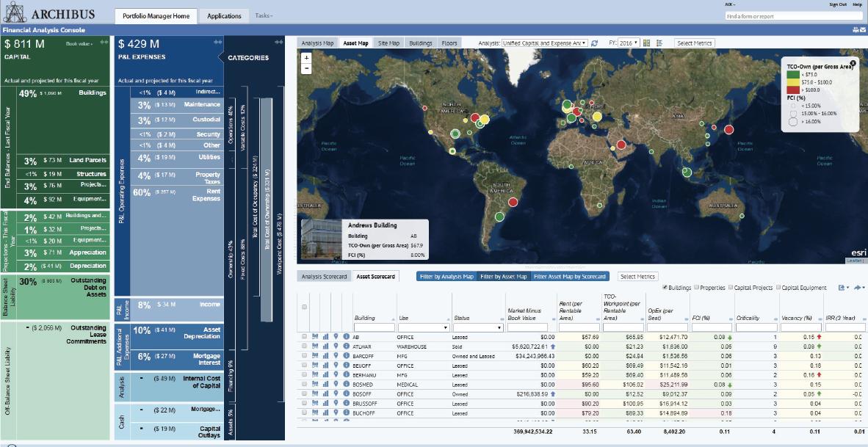Close the TCO-Own map legend
The height and width of the screenshot is (447, 868).
[853, 64]
